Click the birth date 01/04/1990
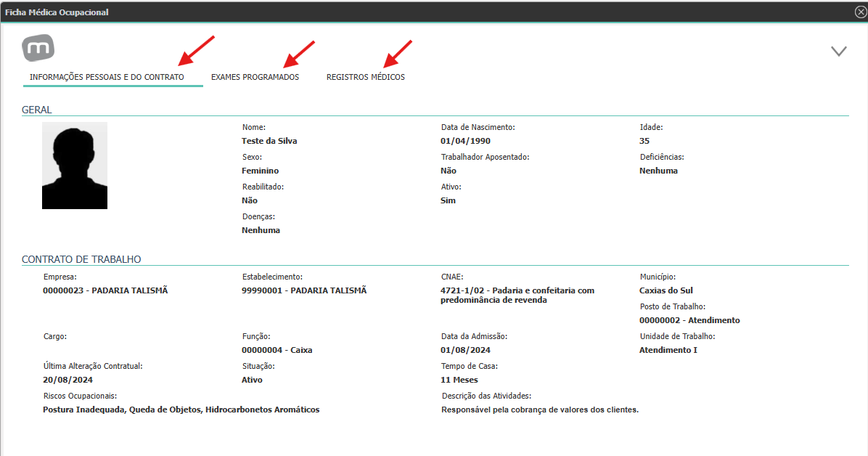The height and width of the screenshot is (456, 868). (465, 141)
